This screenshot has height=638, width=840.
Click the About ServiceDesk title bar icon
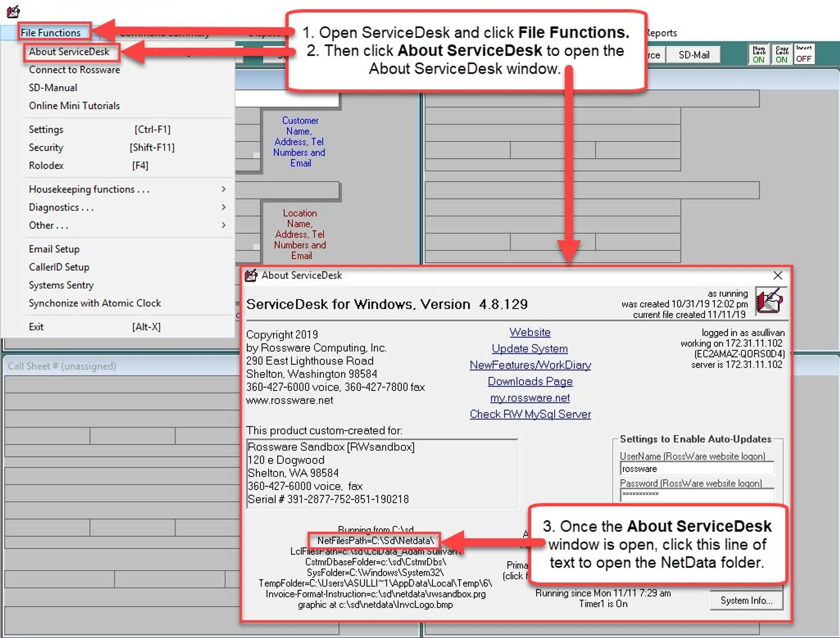tap(251, 276)
